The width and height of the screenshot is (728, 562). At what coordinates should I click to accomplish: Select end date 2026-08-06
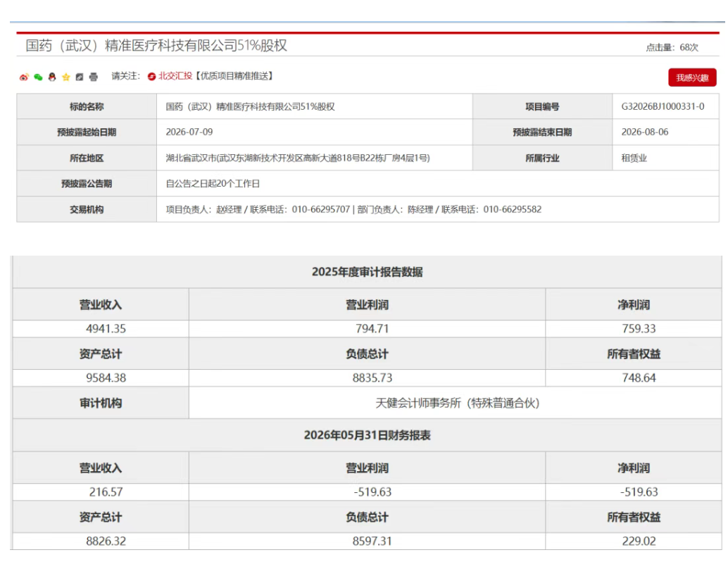(x=645, y=132)
